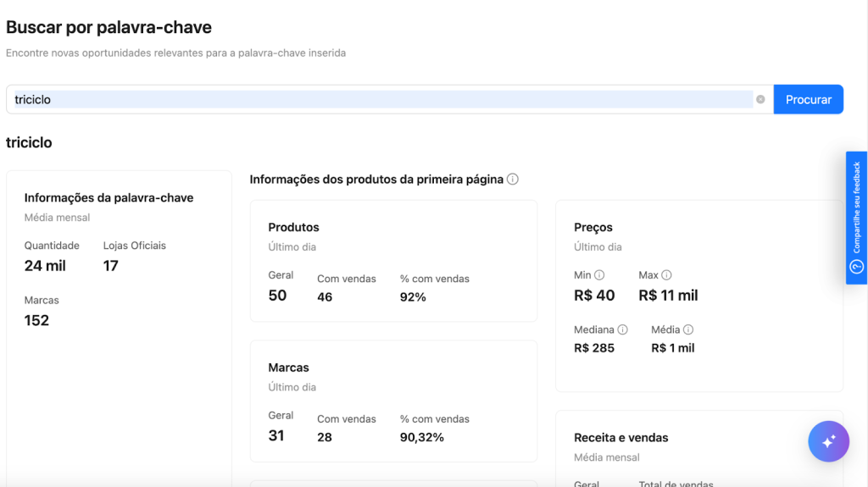Click the 90,32% brands sales percentage

point(421,437)
